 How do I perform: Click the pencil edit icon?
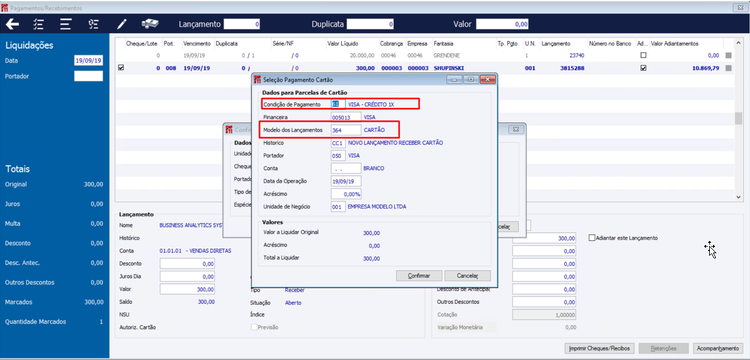click(x=122, y=24)
